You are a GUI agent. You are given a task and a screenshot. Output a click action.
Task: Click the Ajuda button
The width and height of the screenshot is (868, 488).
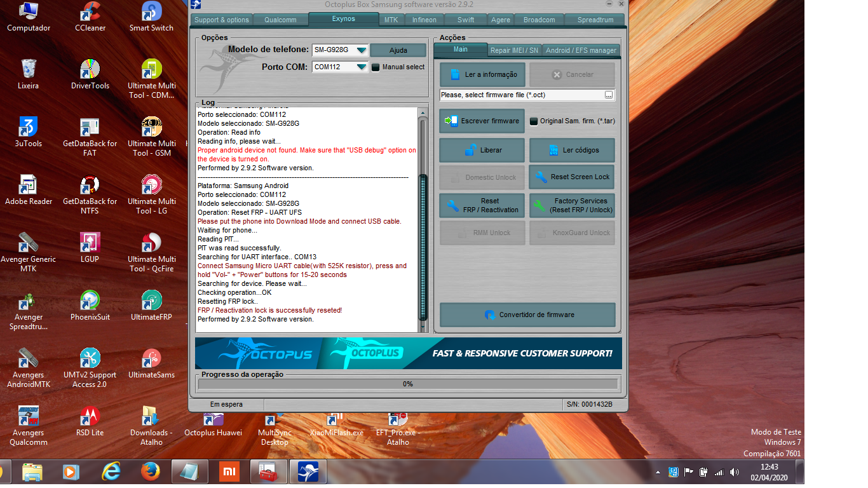pos(398,50)
